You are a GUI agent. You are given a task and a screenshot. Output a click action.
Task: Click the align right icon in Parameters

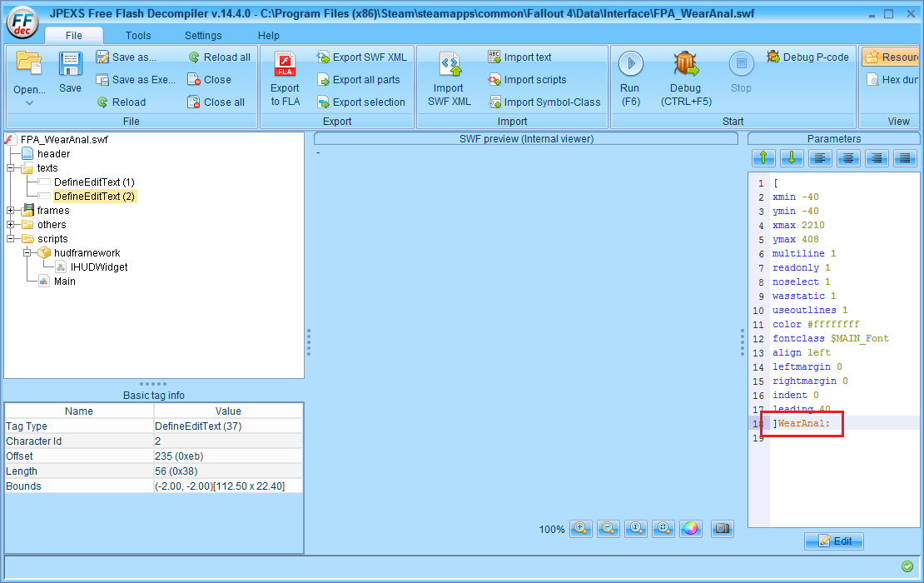pos(877,158)
